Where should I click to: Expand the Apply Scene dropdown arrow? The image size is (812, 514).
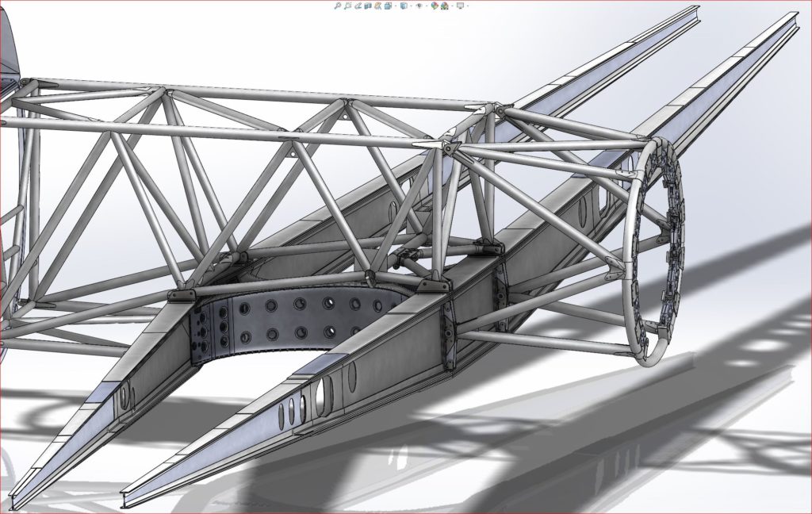[x=451, y=6]
